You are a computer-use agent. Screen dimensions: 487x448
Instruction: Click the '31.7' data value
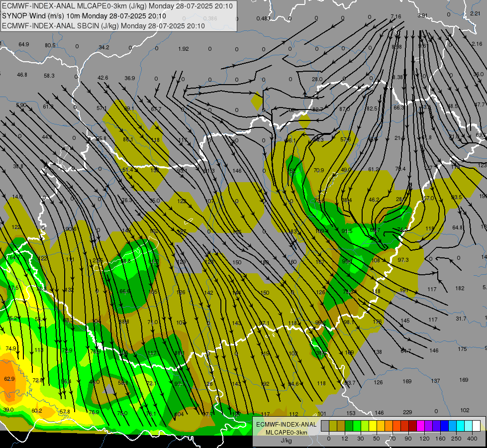[461, 319]
